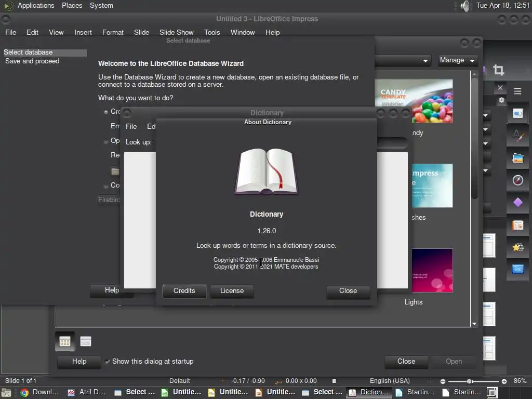The width and height of the screenshot is (532, 399).
Task: Open the Dictionary window File menu
Action: tap(131, 127)
